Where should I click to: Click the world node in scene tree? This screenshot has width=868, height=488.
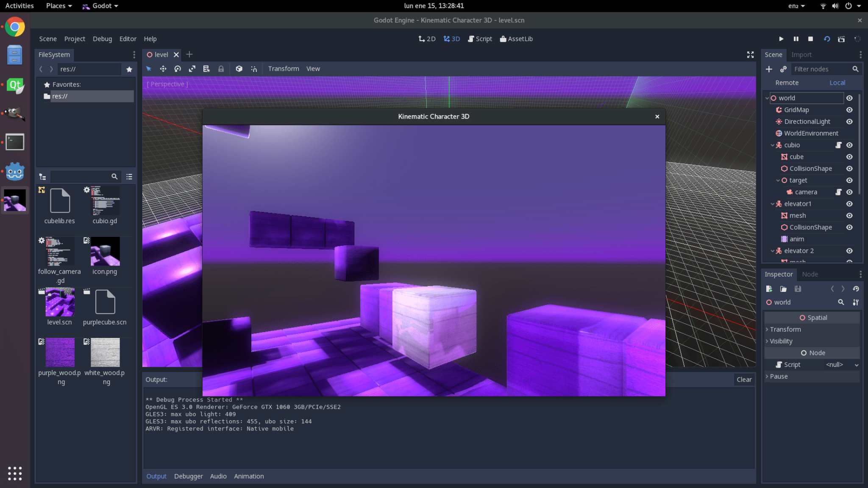[787, 98]
